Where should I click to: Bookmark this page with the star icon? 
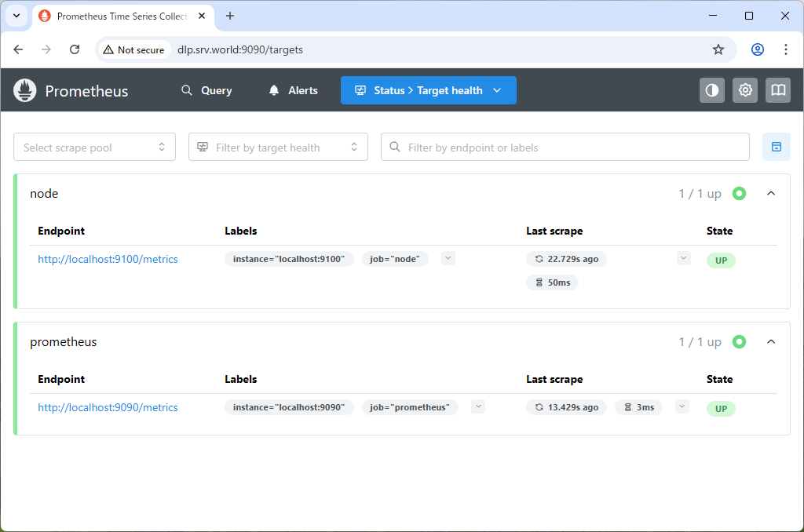click(x=718, y=49)
